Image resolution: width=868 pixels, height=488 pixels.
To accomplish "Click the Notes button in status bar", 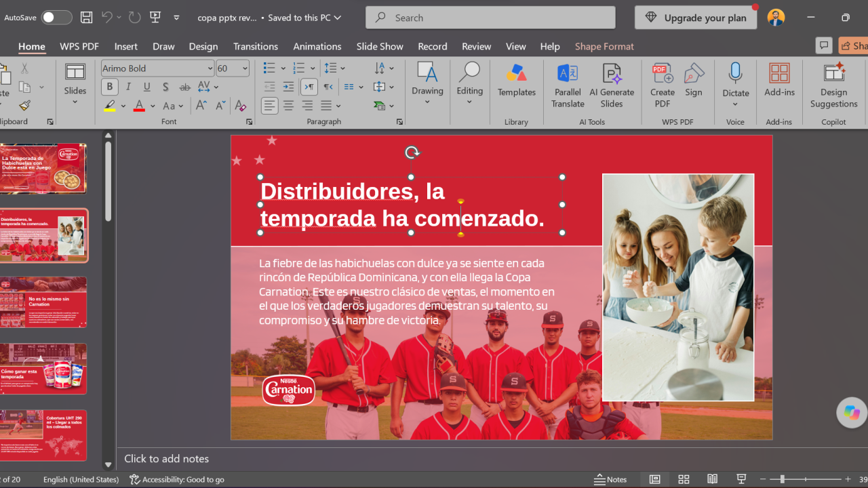I will point(610,479).
